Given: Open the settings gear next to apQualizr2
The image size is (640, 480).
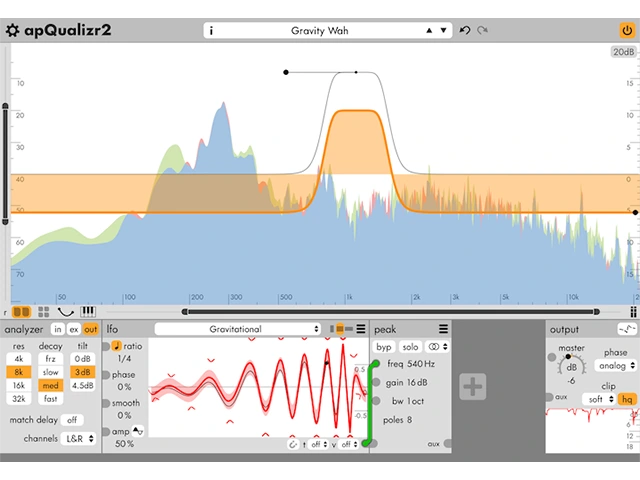Looking at the screenshot, I should 12,31.
